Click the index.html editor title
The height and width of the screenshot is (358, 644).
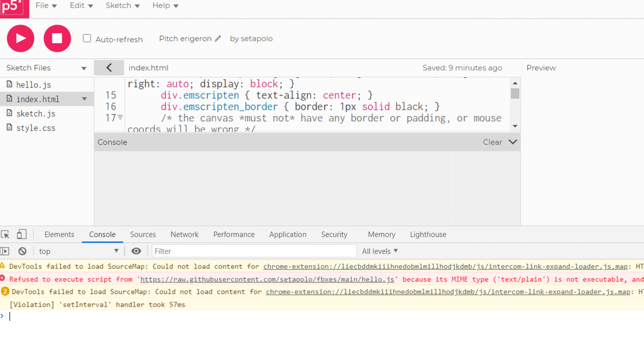click(x=148, y=68)
